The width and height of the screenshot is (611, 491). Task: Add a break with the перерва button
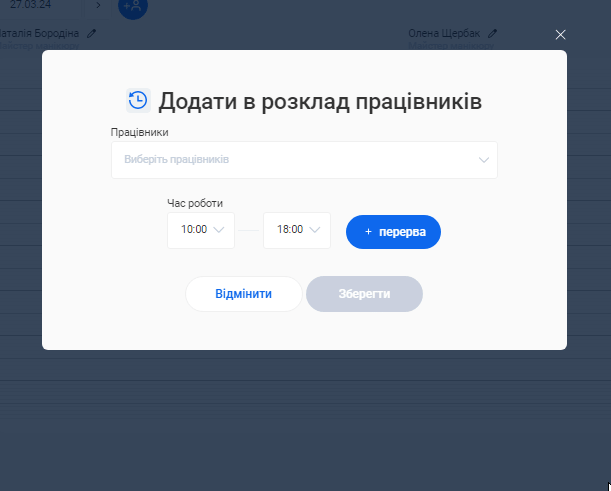pyautogui.click(x=393, y=231)
